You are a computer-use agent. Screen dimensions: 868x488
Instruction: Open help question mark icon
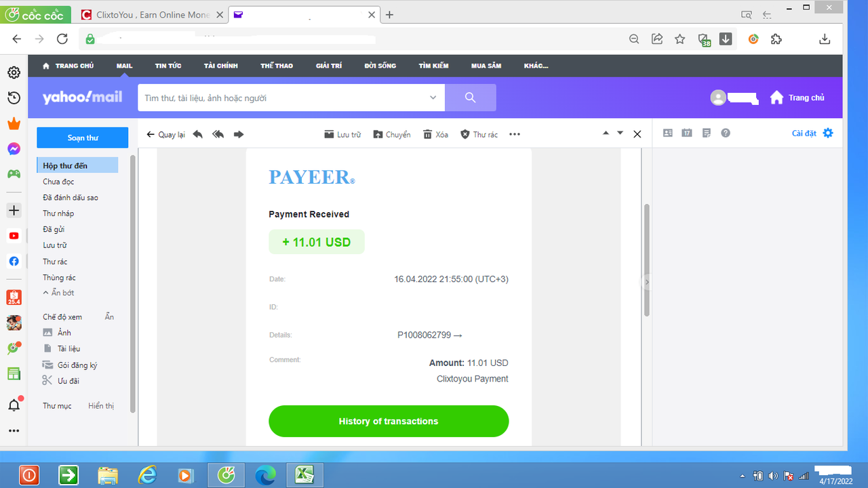pos(726,133)
